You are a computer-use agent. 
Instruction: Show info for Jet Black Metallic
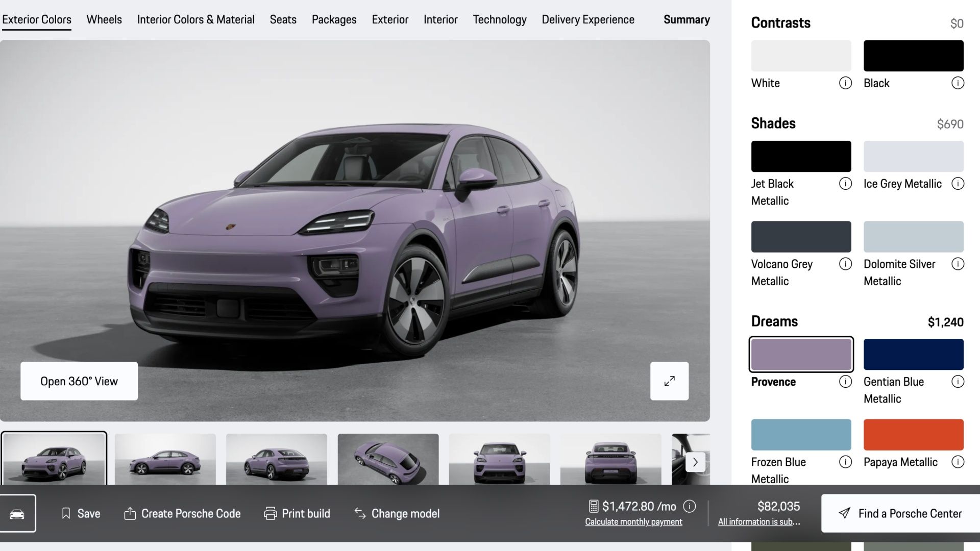(x=845, y=184)
